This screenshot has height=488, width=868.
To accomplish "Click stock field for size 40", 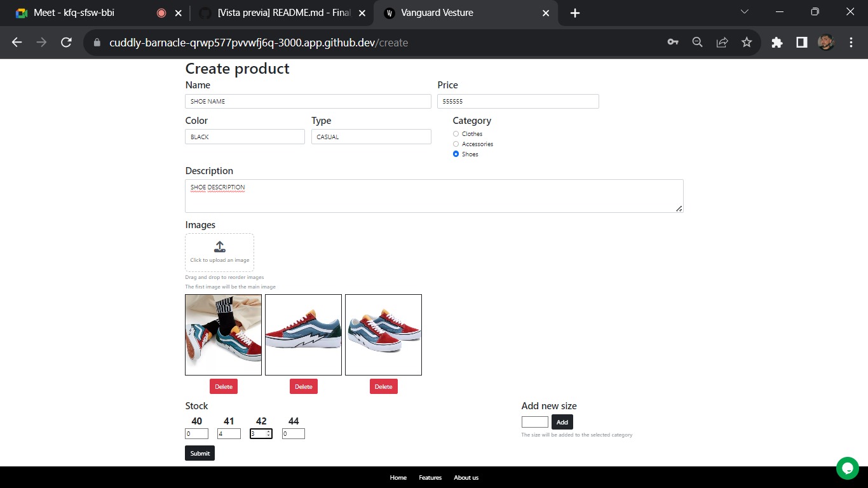I will click(196, 434).
